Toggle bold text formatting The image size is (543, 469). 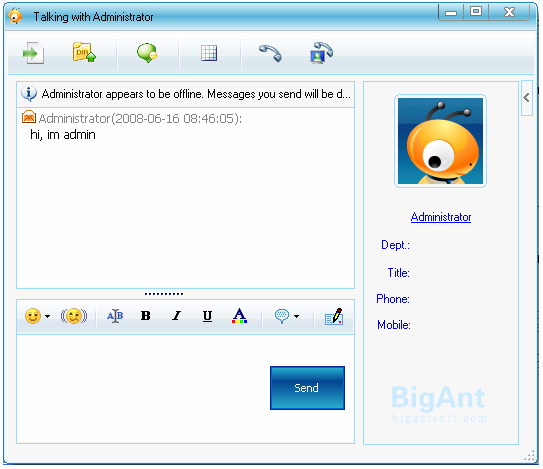145,316
